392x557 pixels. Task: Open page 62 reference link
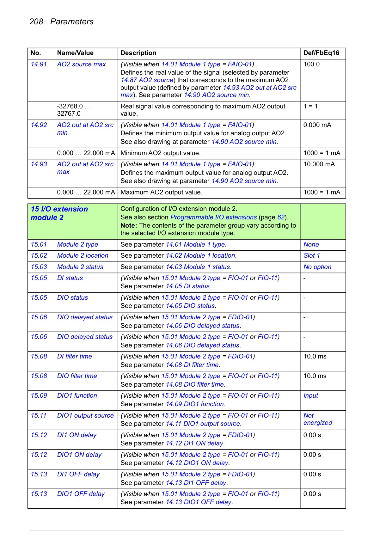point(281,217)
